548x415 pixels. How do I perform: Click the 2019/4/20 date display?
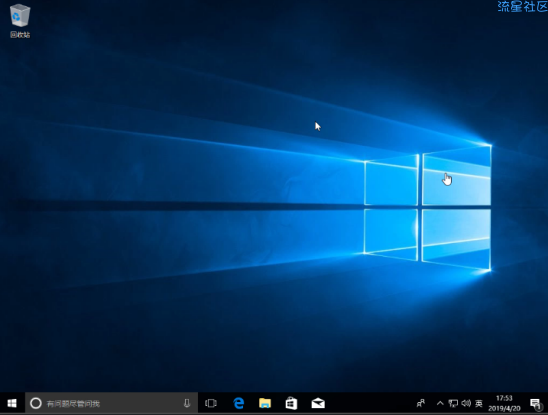[504, 408]
